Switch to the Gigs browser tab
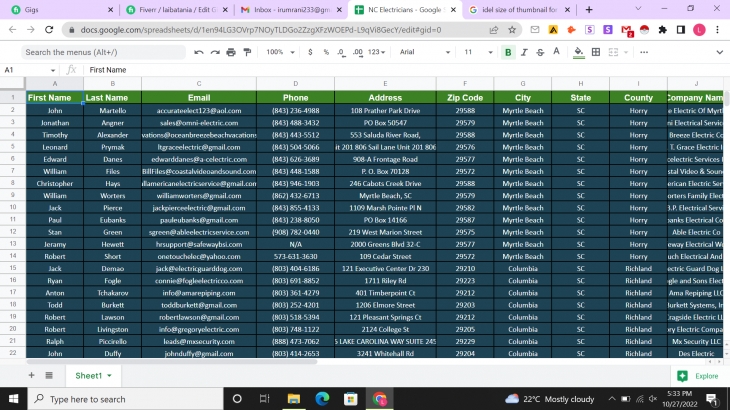730x410 pixels. [x=60, y=10]
